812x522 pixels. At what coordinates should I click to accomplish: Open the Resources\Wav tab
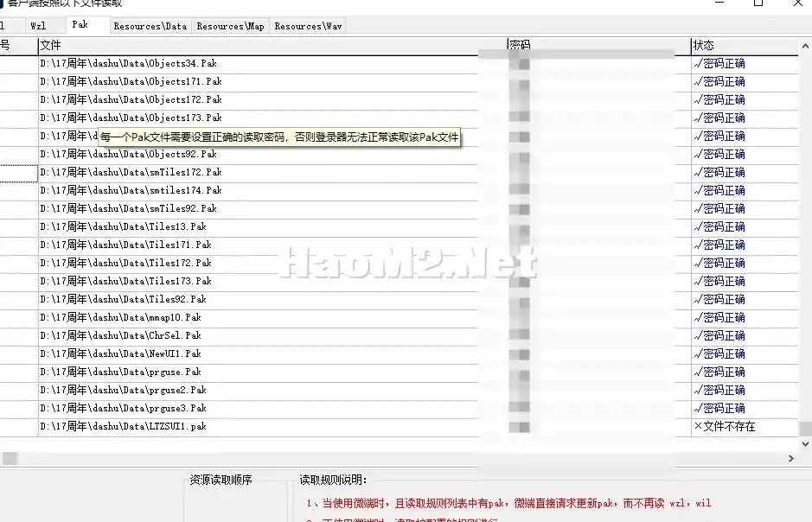coord(308,27)
